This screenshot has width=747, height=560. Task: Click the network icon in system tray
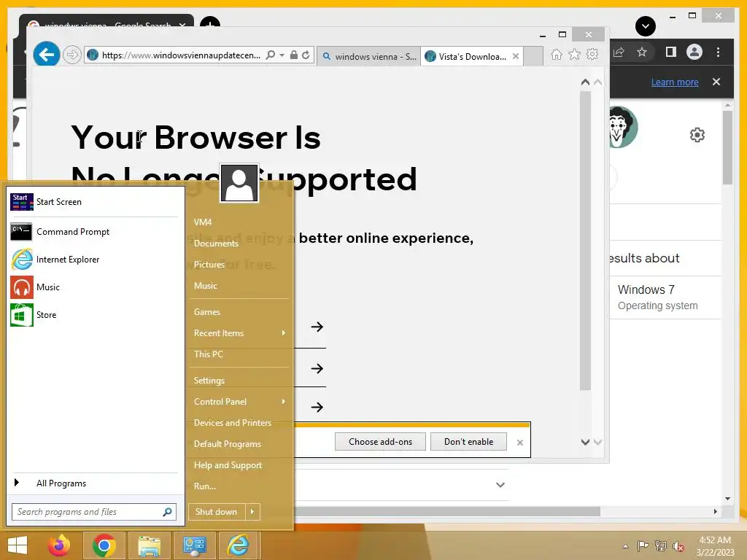coord(661,545)
